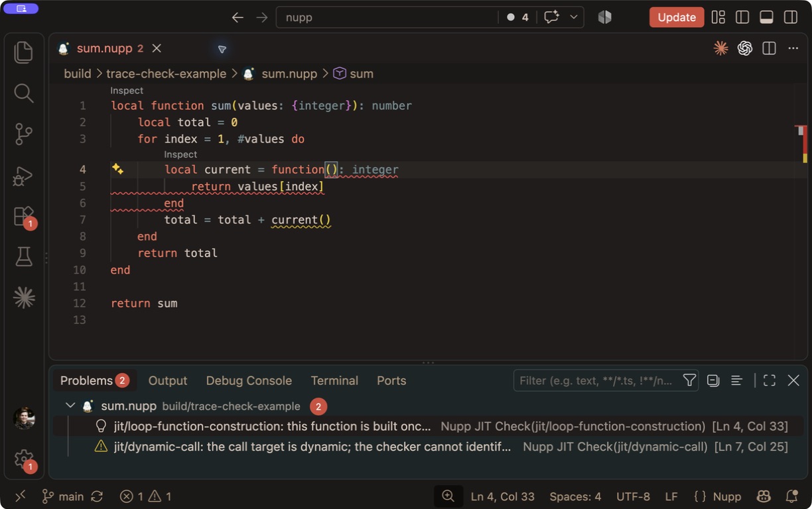Click the red Update button
The height and width of the screenshot is (509, 812).
677,17
